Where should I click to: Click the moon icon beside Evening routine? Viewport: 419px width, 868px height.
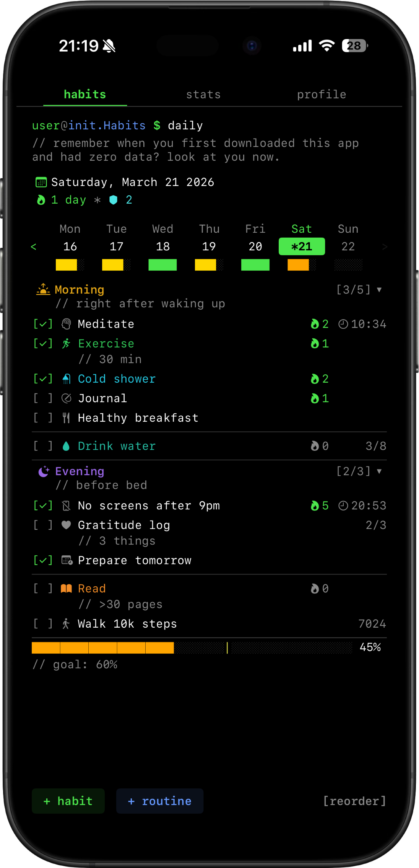tap(43, 471)
